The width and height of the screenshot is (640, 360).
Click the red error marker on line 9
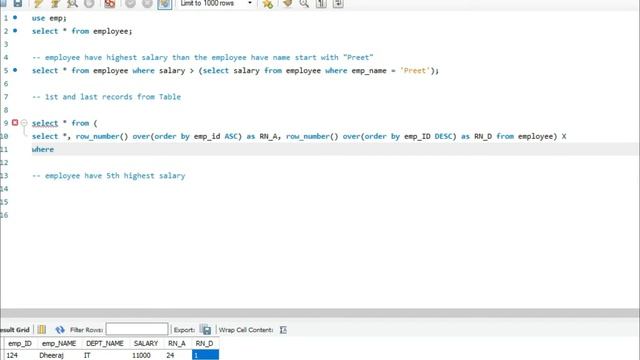[x=15, y=122]
